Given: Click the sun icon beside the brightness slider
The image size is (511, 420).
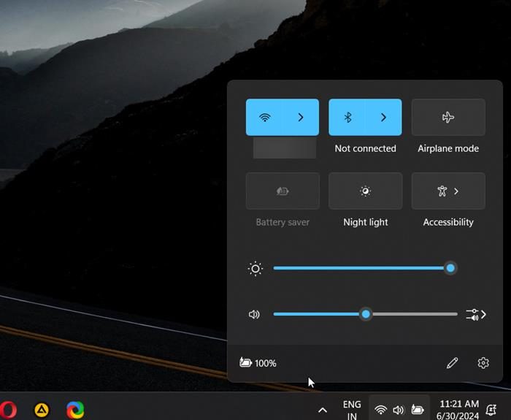Looking at the screenshot, I should (x=255, y=269).
